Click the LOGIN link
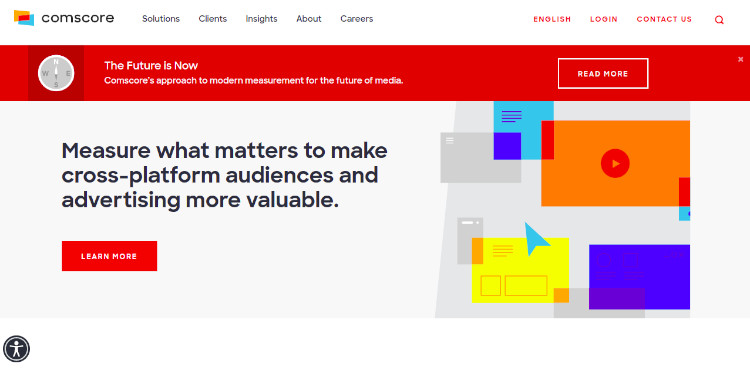 (604, 20)
